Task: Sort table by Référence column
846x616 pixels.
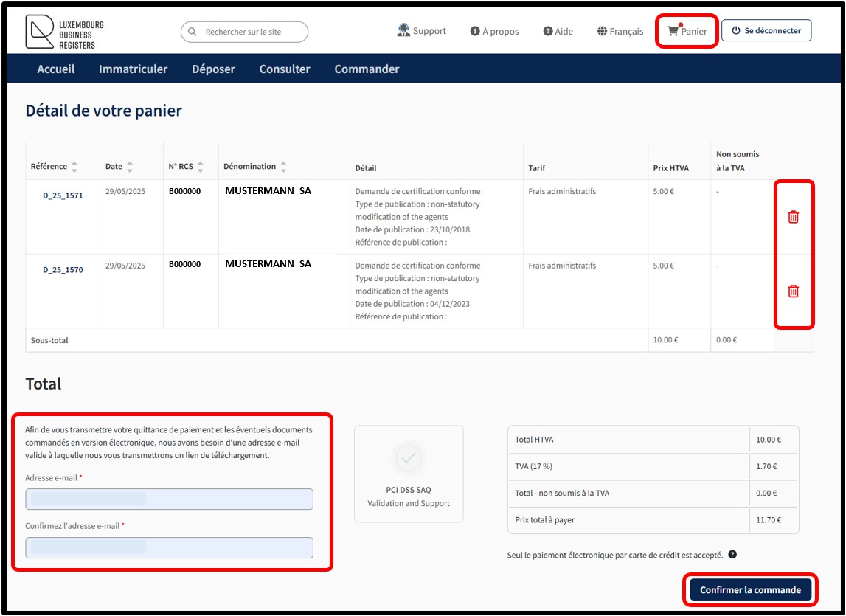Action: (x=74, y=167)
